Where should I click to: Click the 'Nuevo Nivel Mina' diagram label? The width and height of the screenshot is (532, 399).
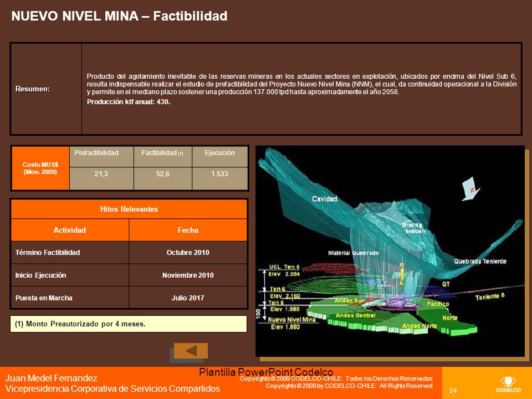pos(292,319)
